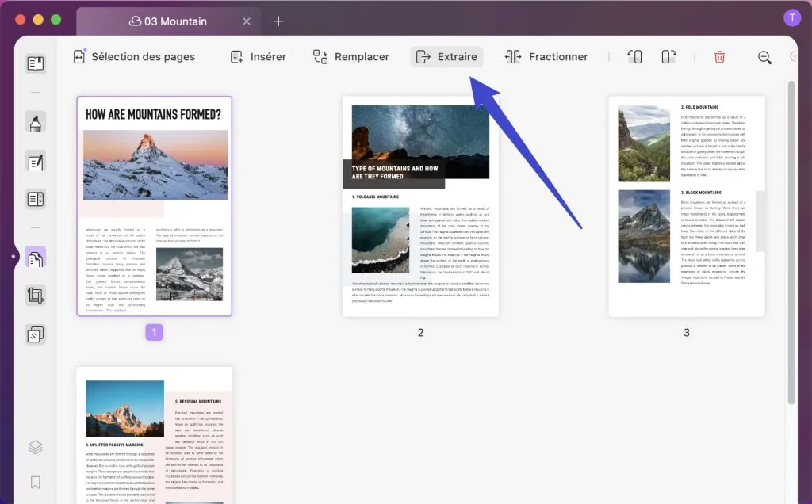Open the Reader mode sidebar icon
Viewport: 812px width, 504px height.
(x=35, y=63)
